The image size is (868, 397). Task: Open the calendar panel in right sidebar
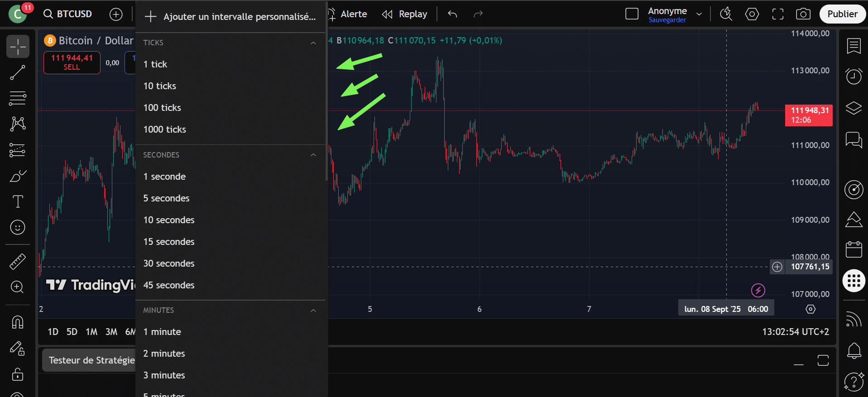854,249
